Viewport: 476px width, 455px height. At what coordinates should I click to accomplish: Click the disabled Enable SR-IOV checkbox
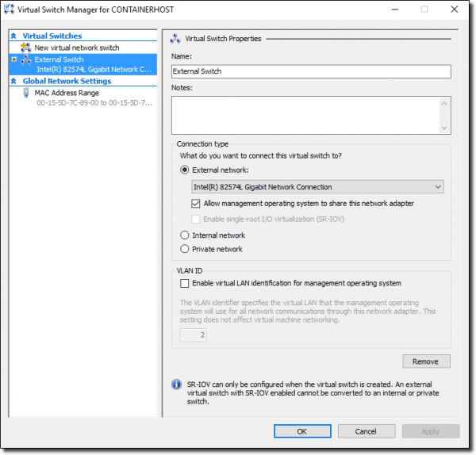pos(196,219)
